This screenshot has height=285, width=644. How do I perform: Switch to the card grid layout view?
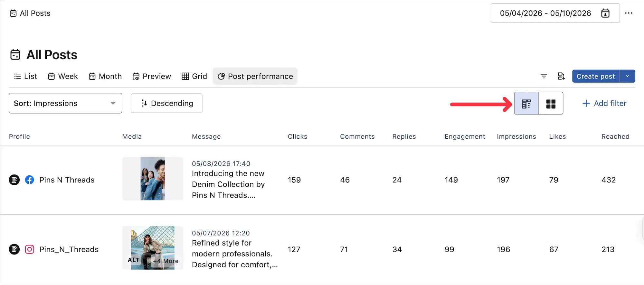551,103
